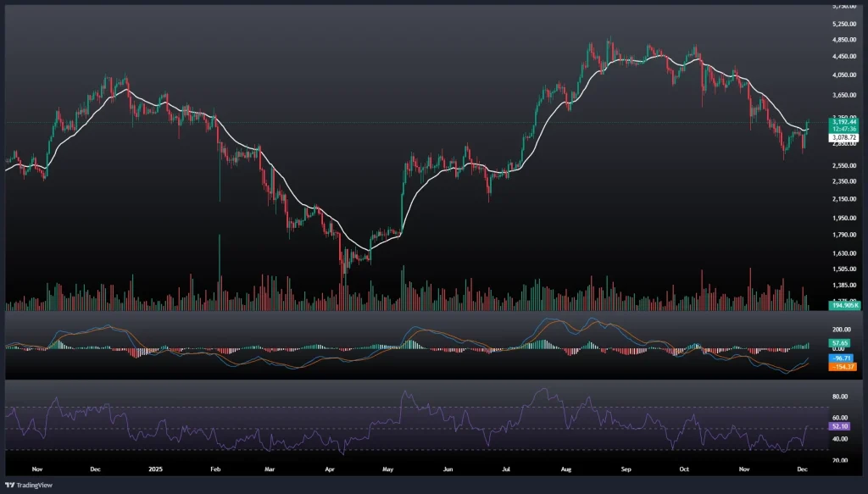Click the Aug marker on time axis
The width and height of the screenshot is (868, 494).
(x=565, y=468)
